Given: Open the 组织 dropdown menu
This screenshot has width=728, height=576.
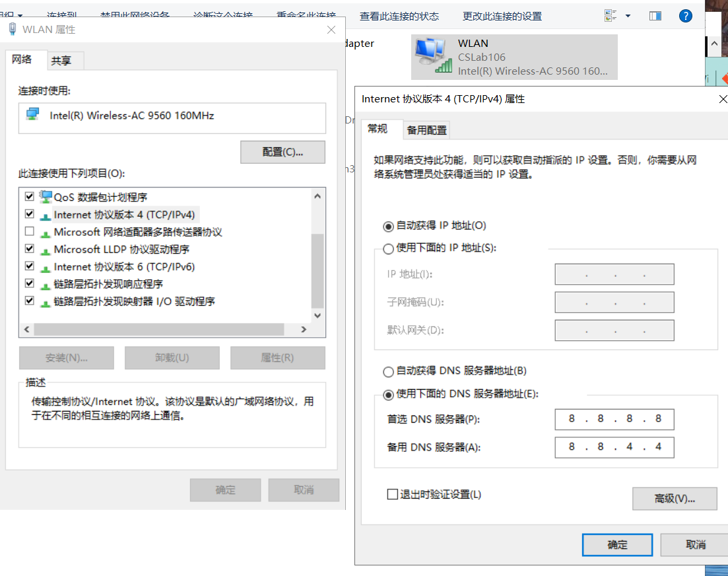Looking at the screenshot, I should point(9,15).
